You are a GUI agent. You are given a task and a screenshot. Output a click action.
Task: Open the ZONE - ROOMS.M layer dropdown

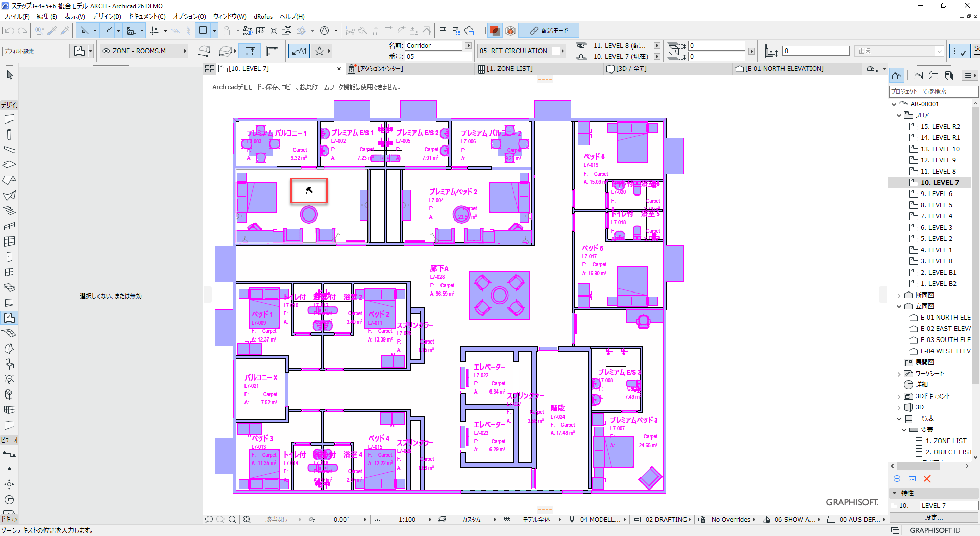point(143,51)
